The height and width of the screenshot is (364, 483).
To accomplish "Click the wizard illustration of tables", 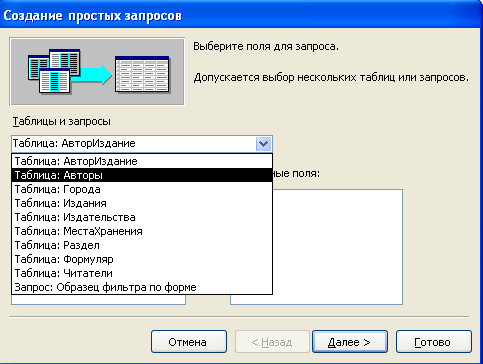I will [x=97, y=71].
